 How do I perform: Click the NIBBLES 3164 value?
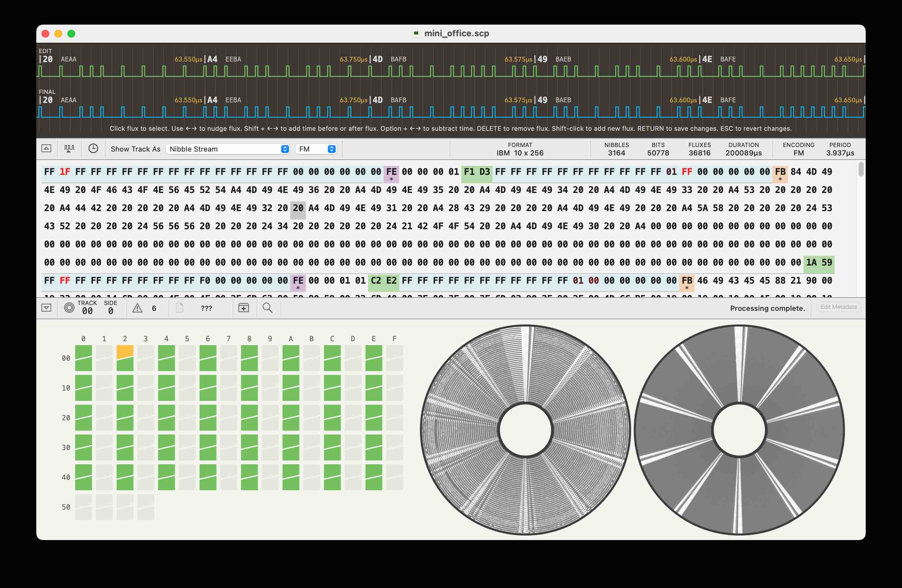[x=617, y=153]
